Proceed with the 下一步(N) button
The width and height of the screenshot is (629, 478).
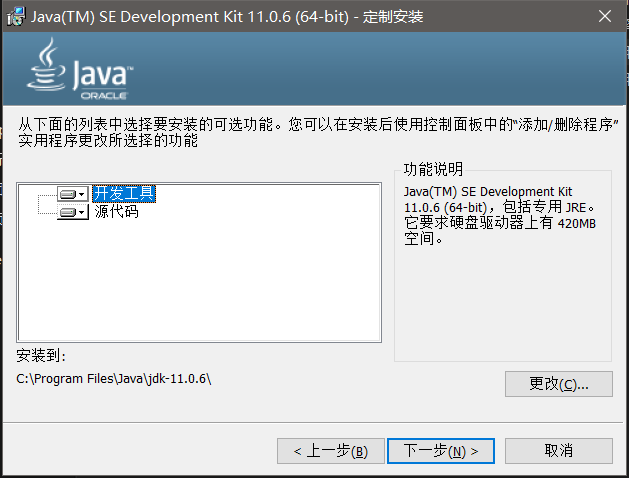(440, 451)
